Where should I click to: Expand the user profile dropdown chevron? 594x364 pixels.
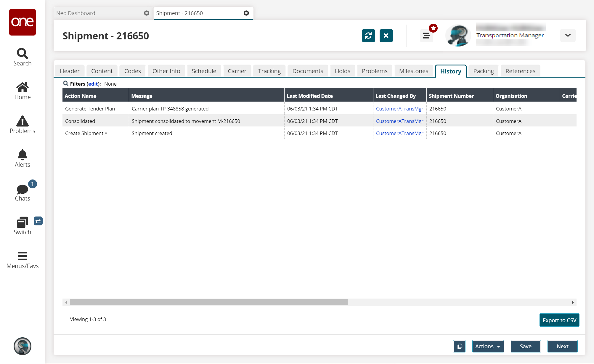[x=567, y=36]
